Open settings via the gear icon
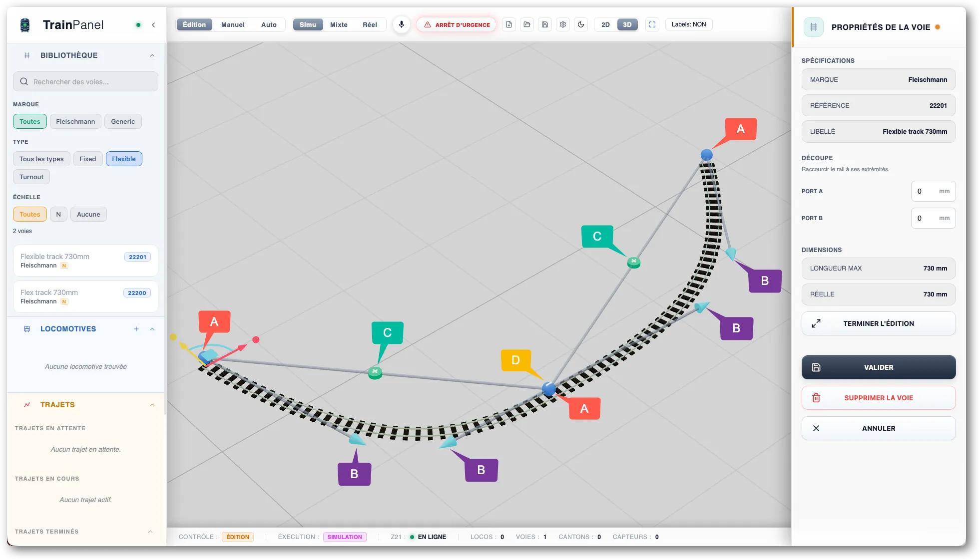 coord(562,24)
